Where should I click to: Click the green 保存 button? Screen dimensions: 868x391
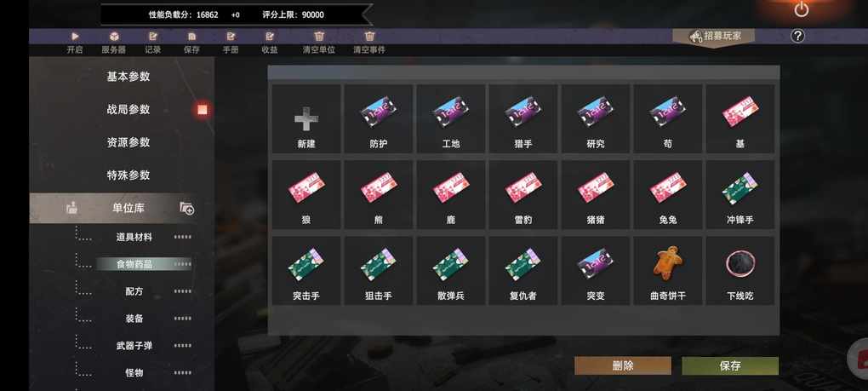coord(730,365)
